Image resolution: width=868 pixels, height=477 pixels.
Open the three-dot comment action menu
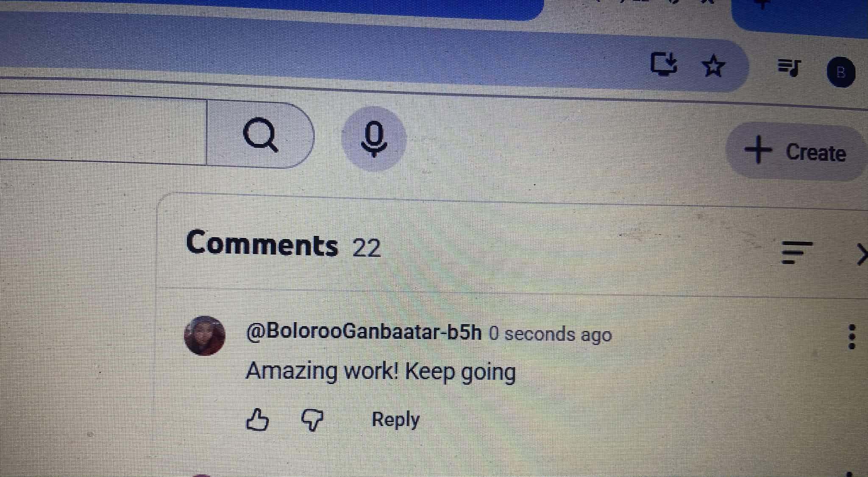tap(852, 337)
